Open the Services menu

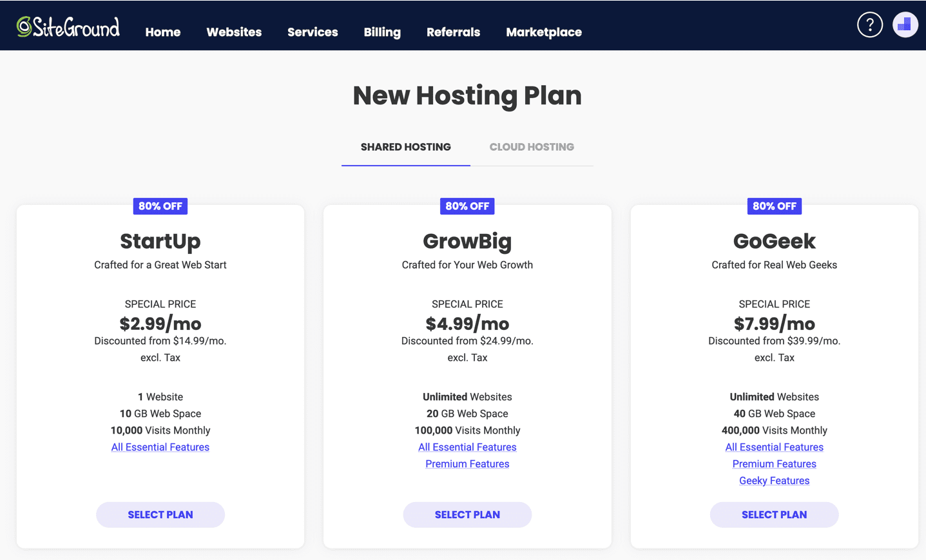(313, 32)
